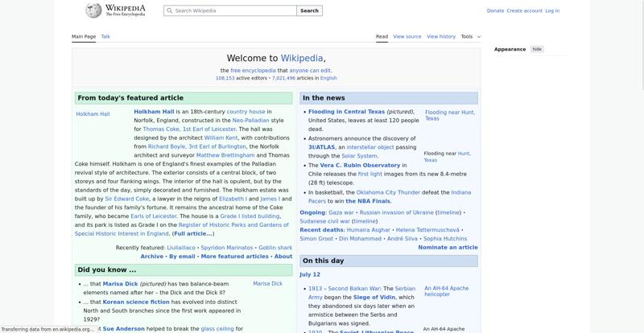Open the featured article Archive link
644x333 pixels.
click(152, 257)
